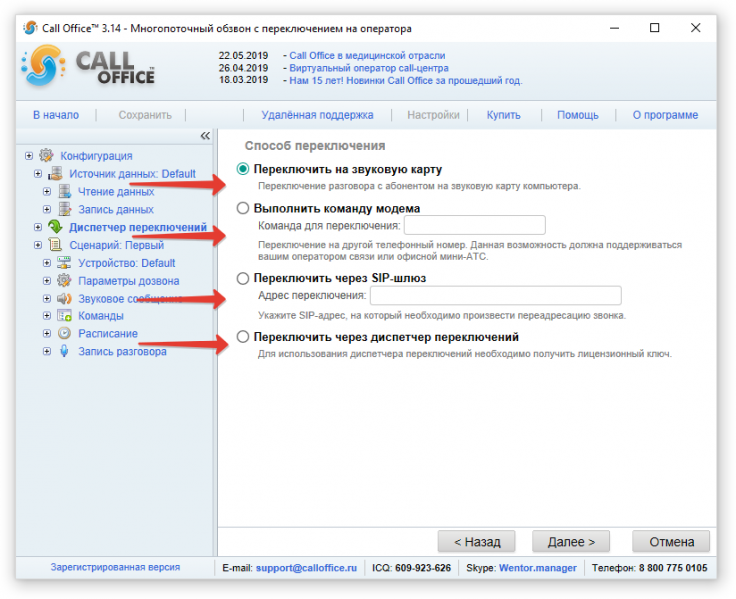Focus the Команда для переключения field
The image size is (736, 599).
(475, 225)
